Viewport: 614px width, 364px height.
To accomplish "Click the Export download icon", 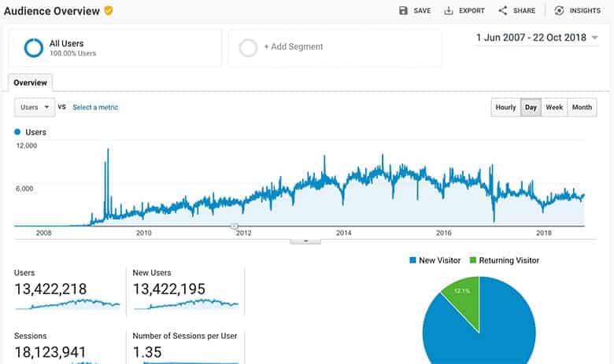I will pos(449,10).
